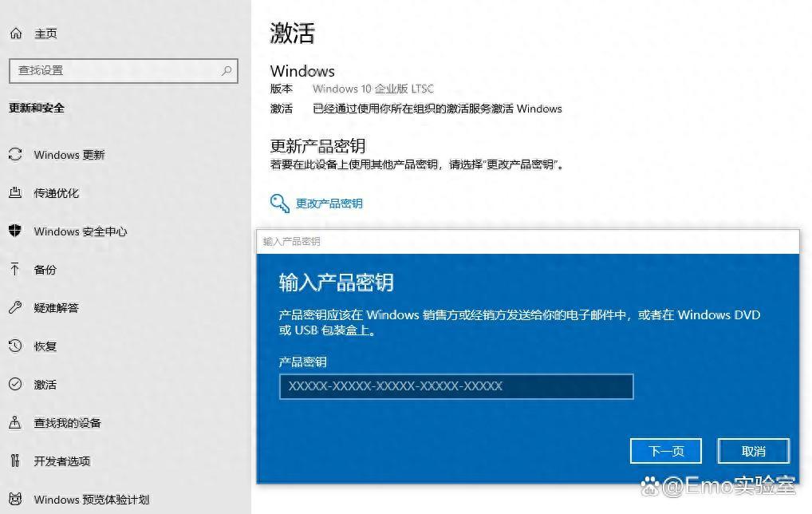Image resolution: width=812 pixels, height=514 pixels.
Task: Click the shield icon for Windows 安全中心
Action: coord(15,231)
